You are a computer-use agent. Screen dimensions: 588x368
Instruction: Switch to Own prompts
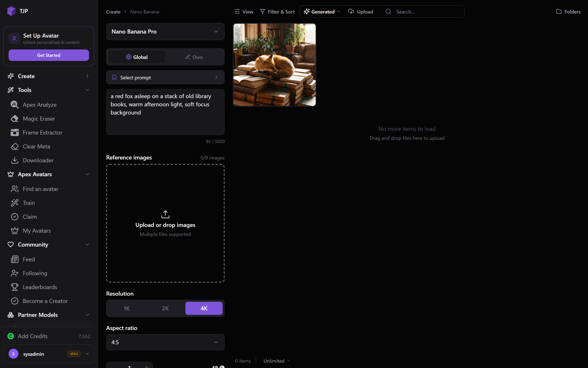[x=194, y=57]
